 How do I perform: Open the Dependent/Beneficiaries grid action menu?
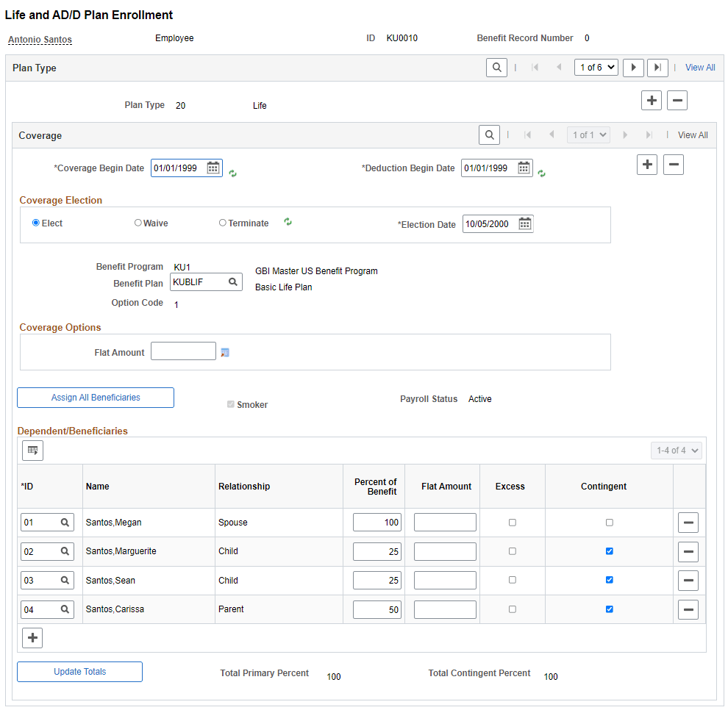[32, 450]
